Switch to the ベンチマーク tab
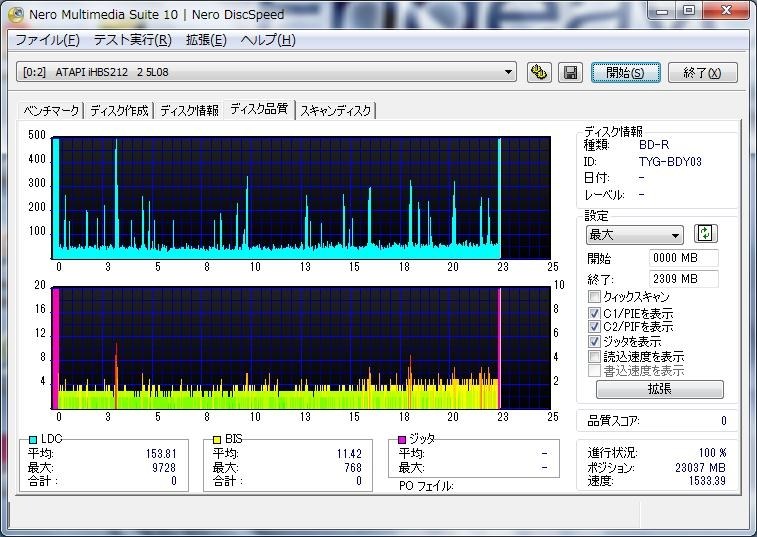The image size is (757, 537). (x=51, y=111)
